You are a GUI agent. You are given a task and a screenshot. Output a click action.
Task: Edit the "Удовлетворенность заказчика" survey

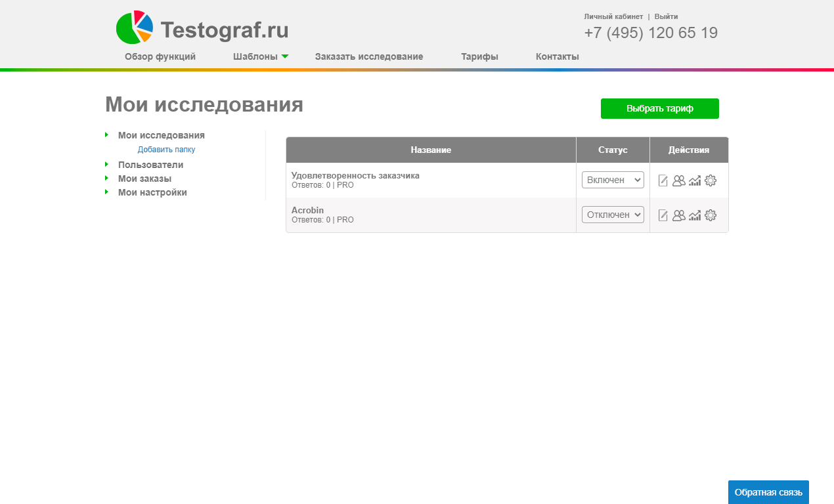coord(663,179)
